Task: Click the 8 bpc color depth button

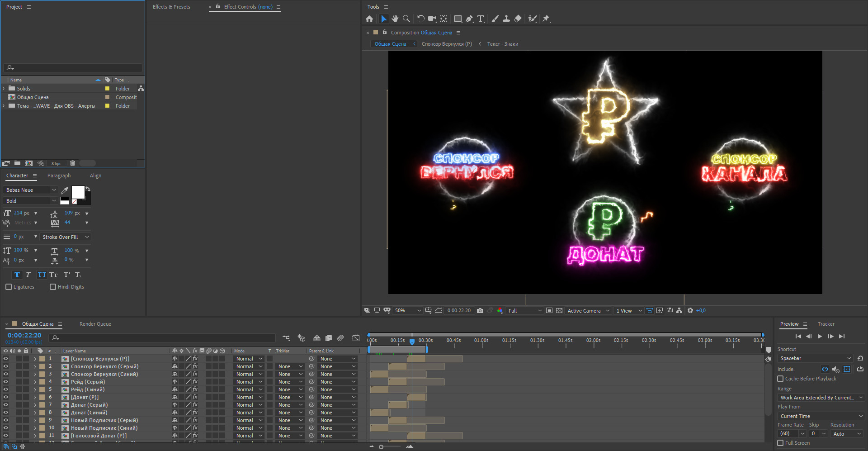Action: (x=56, y=164)
